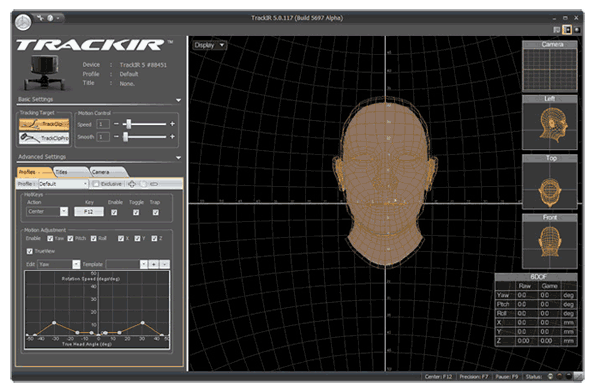Open the Profile dropdown showing Default
This screenshot has height=392, width=600.
pos(64,184)
